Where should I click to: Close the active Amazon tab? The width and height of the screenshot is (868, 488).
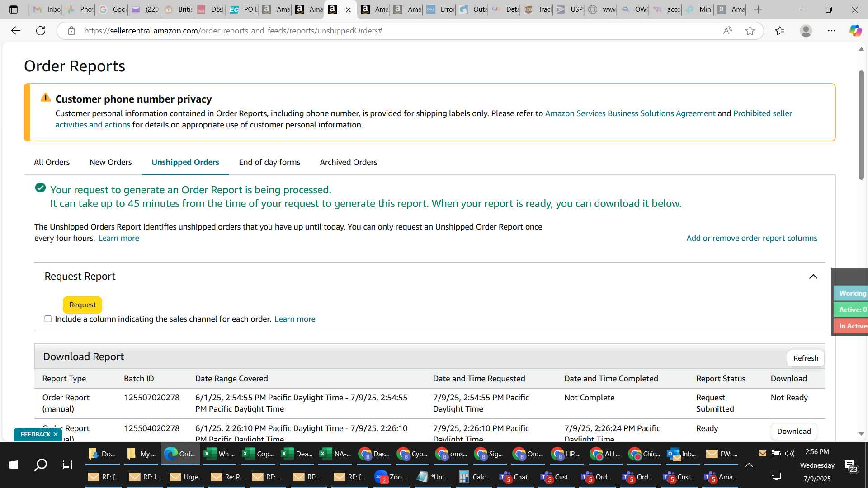(x=348, y=9)
